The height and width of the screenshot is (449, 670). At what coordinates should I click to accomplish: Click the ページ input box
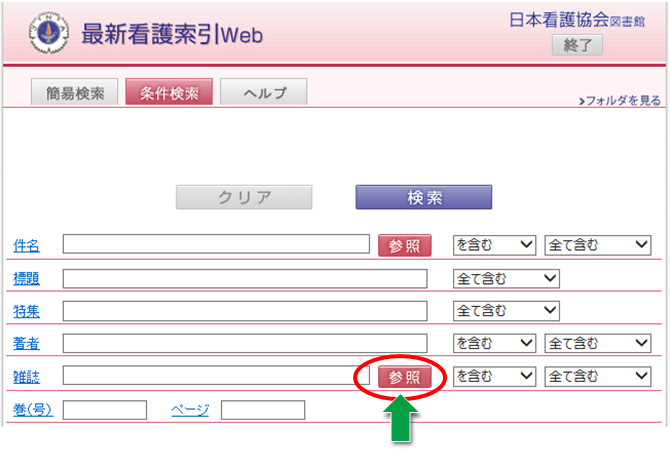point(263,410)
